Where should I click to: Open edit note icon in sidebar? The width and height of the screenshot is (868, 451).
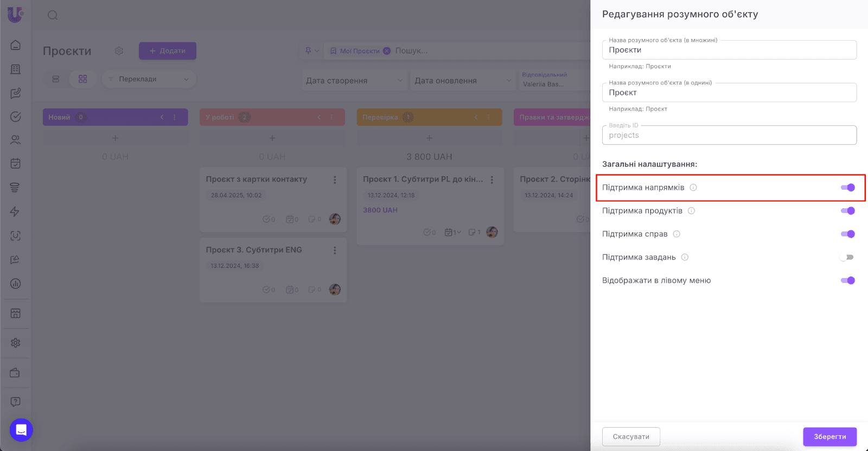click(16, 93)
